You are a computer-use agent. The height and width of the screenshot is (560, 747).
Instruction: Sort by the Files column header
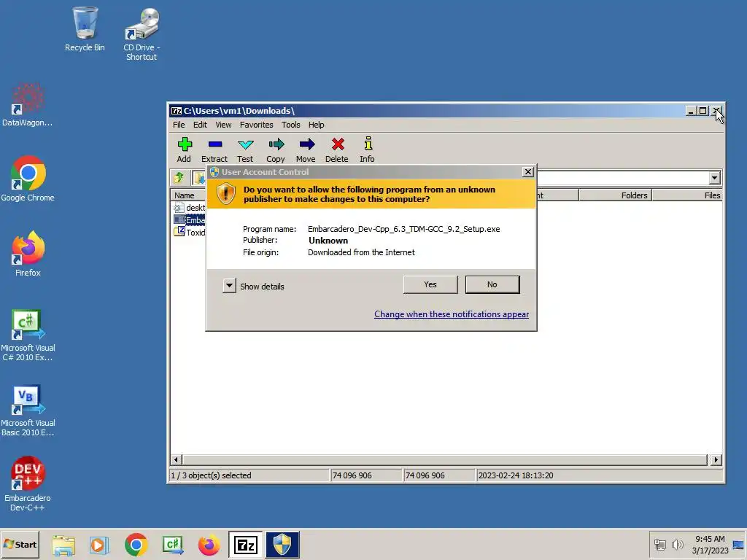687,195
